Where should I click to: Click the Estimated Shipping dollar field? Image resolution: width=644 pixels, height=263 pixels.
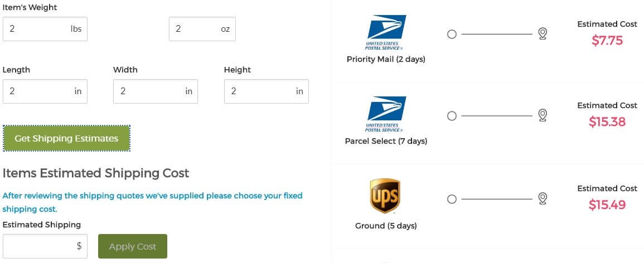(45, 246)
